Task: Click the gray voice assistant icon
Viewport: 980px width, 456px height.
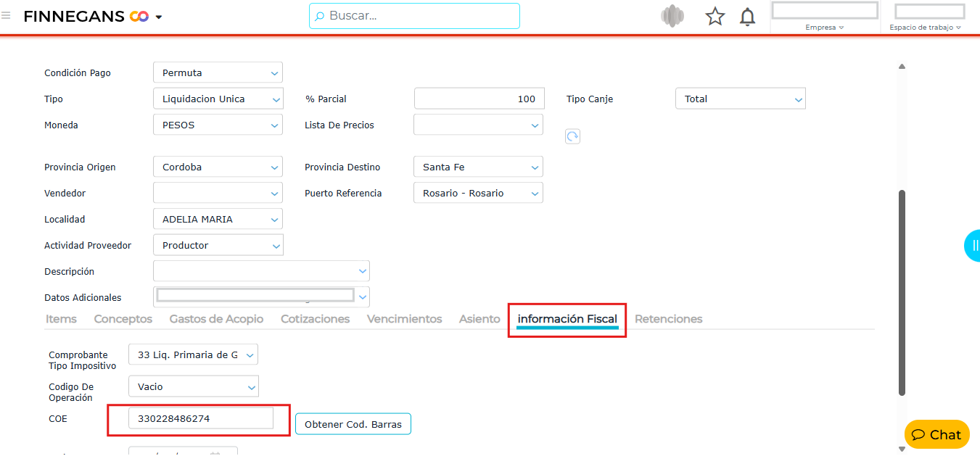Action: point(672,17)
